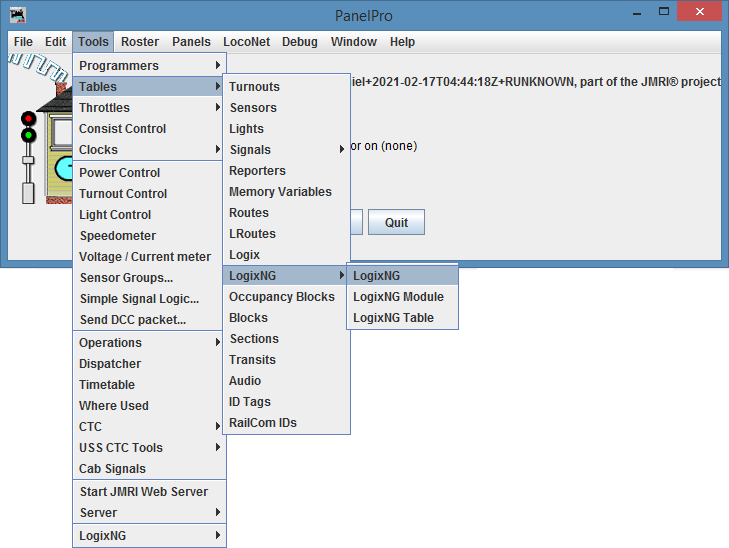Click the Quit button
This screenshot has width=729, height=548.
(397, 222)
